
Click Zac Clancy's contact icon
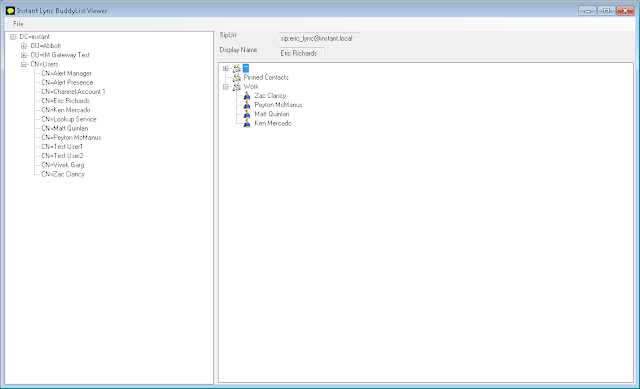tap(247, 96)
